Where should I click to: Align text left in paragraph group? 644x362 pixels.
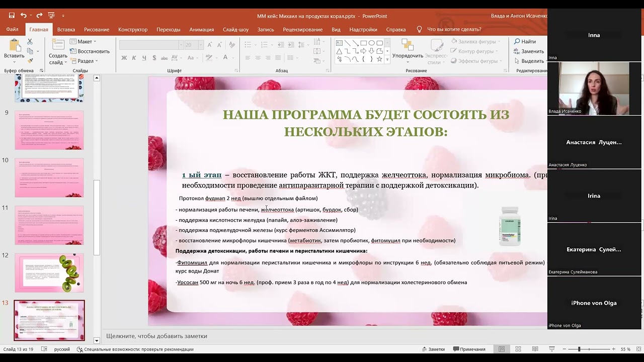[x=248, y=58]
